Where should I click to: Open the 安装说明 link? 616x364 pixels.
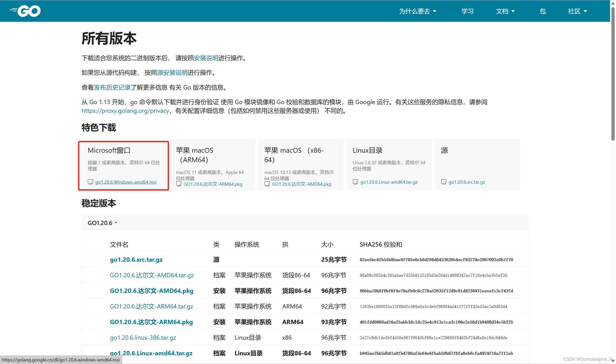[x=206, y=58]
